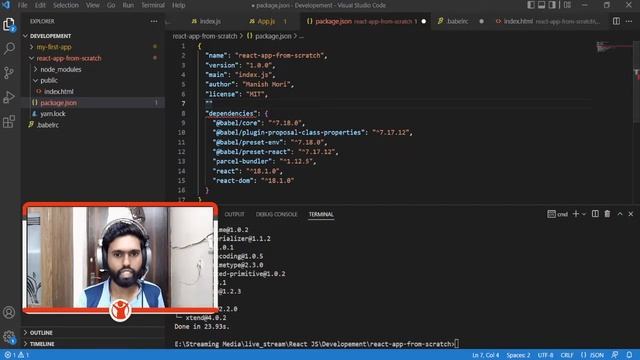This screenshot has height=360, width=640.
Task: Open the Manage gear icon
Action: (9, 337)
